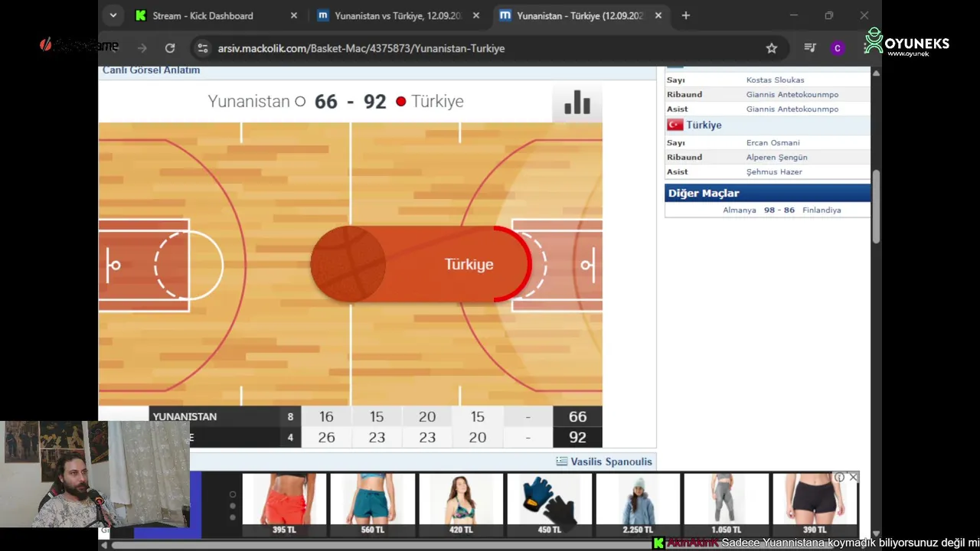Click Canlı Görsel Anlatım heading
Viewport: 980px width, 551px height.
(151, 70)
